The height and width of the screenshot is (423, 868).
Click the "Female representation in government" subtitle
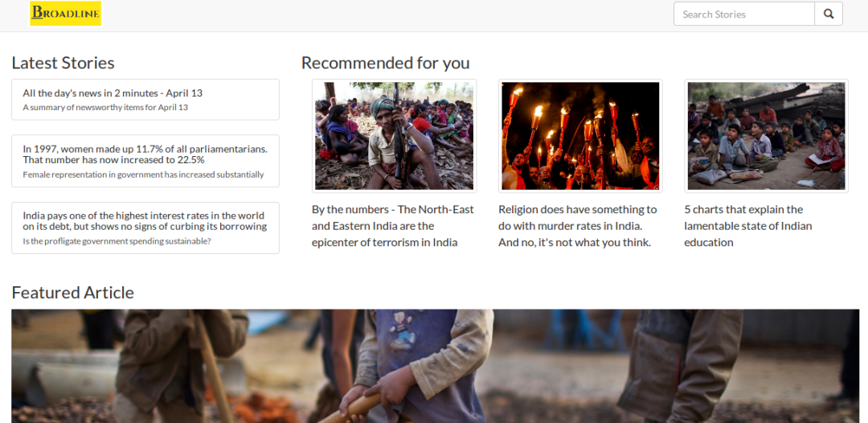(143, 175)
